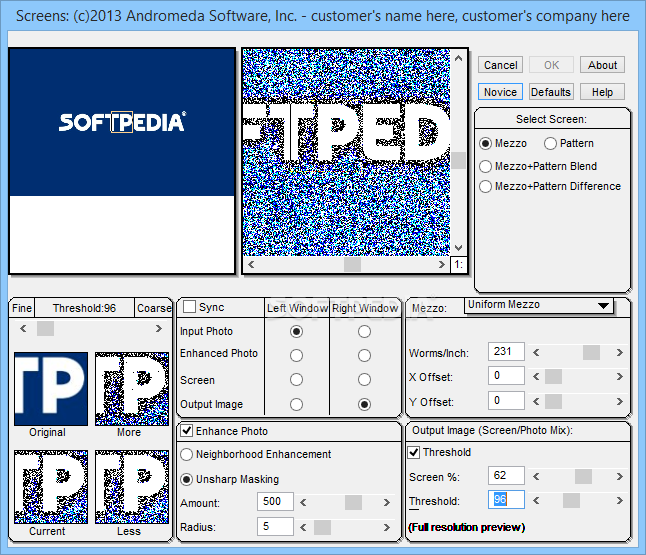
Task: Decrease Worms/Inch with left arrow
Action: pyautogui.click(x=536, y=353)
